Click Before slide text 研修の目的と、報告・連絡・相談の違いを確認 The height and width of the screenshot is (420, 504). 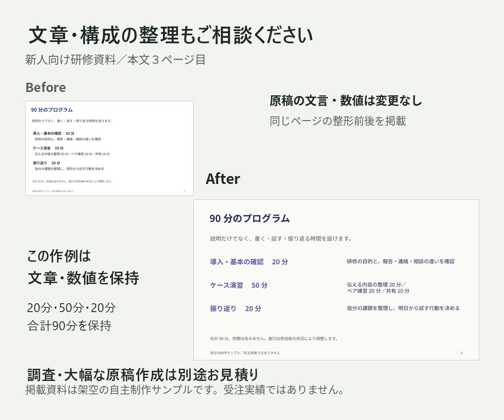(68, 139)
